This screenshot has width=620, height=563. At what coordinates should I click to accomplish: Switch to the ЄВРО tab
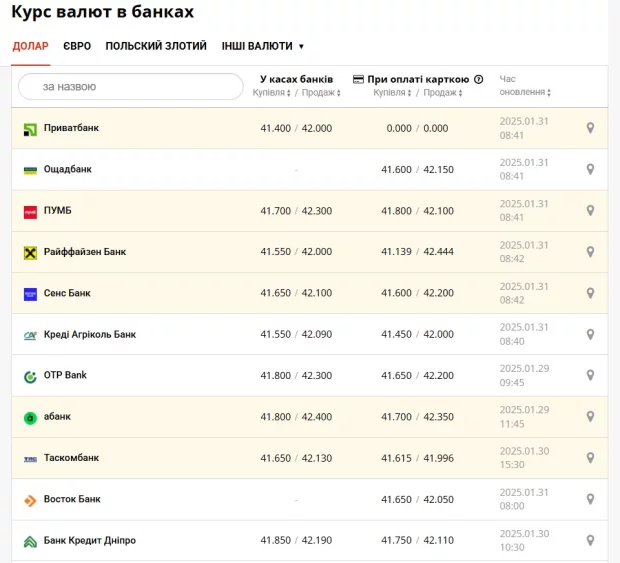coord(77,46)
